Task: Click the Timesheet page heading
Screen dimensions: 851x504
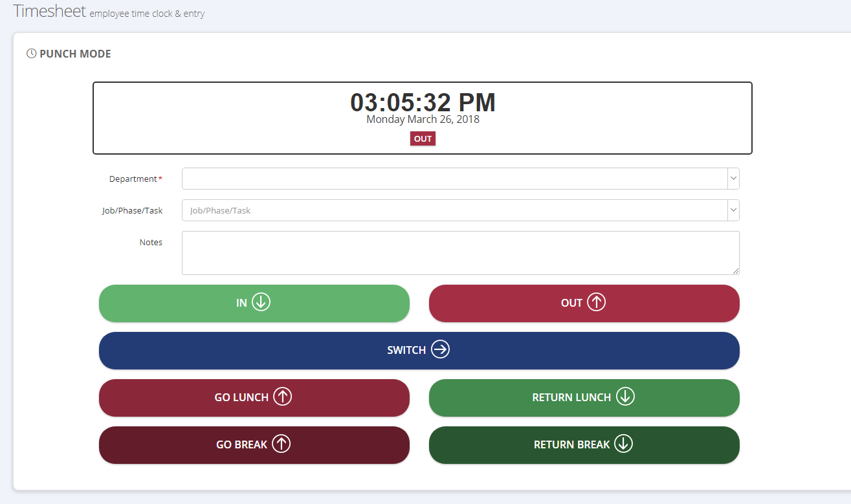Action: (x=49, y=11)
